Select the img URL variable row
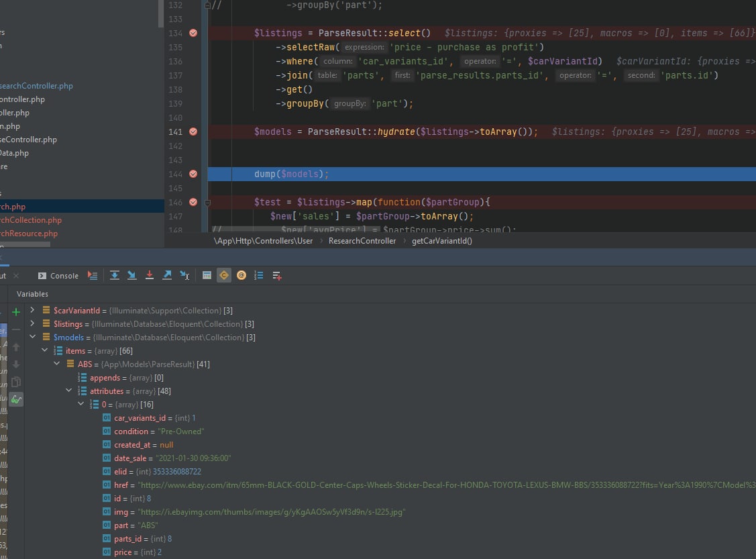Viewport: 756px width, 559px height. tap(390, 512)
